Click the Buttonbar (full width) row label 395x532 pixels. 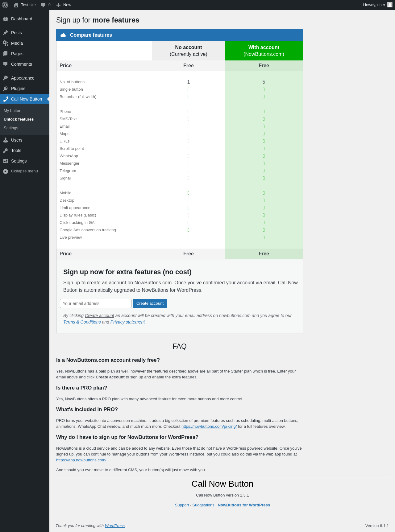tap(78, 97)
